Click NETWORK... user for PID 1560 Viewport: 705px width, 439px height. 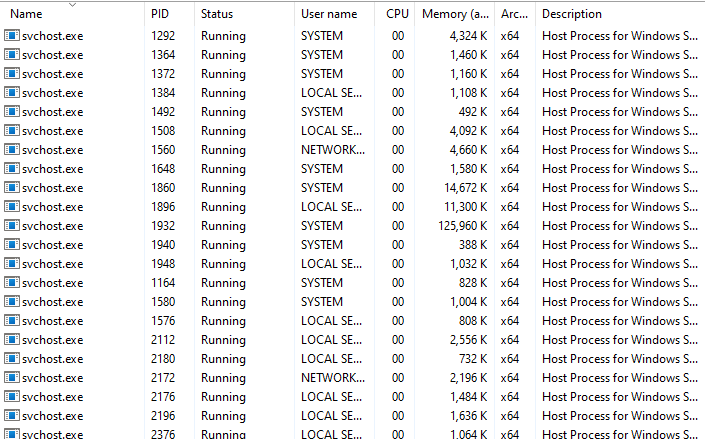pos(333,149)
